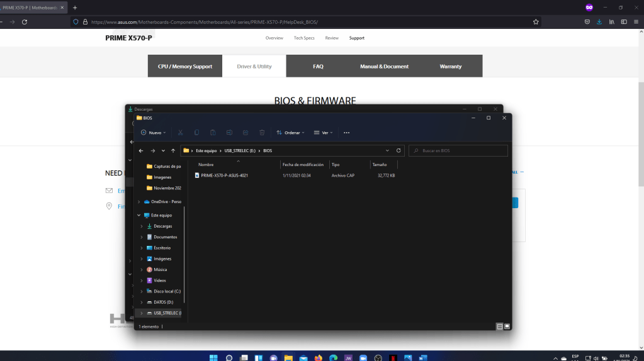644x361 pixels.
Task: Click the Delete trash icon in Explorer toolbar
Action: click(262, 133)
